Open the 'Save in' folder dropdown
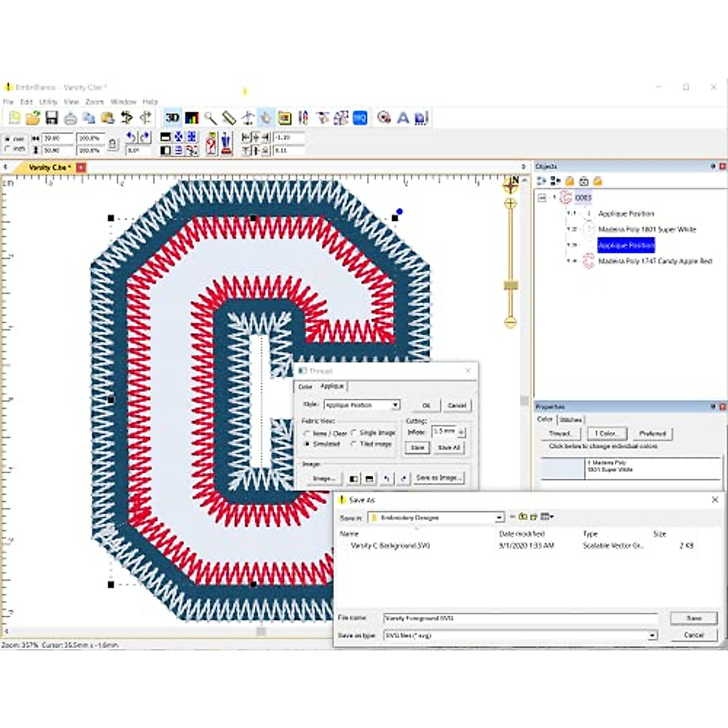The width and height of the screenshot is (728, 728). (499, 517)
